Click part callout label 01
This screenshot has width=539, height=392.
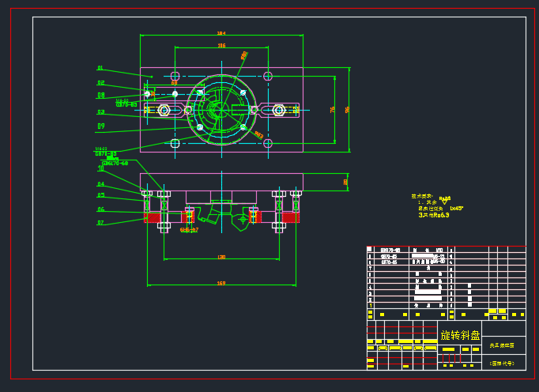(100, 68)
